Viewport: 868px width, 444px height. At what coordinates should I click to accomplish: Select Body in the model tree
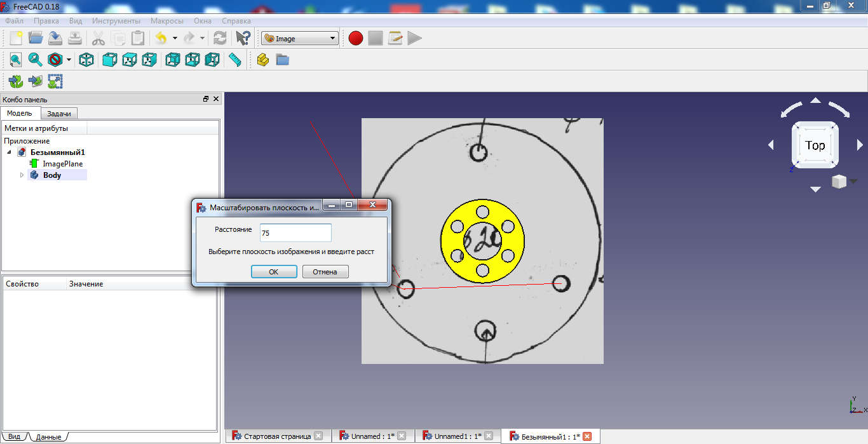coord(52,175)
